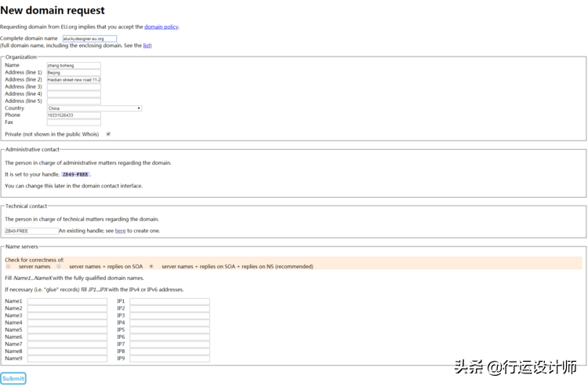This screenshot has width=588, height=386.
Task: Click the 'New domain request' heading
Action: (x=53, y=10)
